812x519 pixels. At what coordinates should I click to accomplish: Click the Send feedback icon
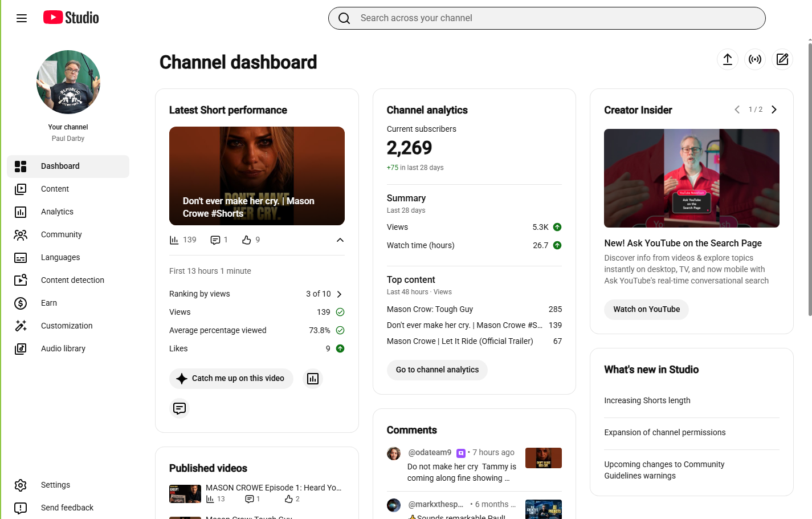21,508
